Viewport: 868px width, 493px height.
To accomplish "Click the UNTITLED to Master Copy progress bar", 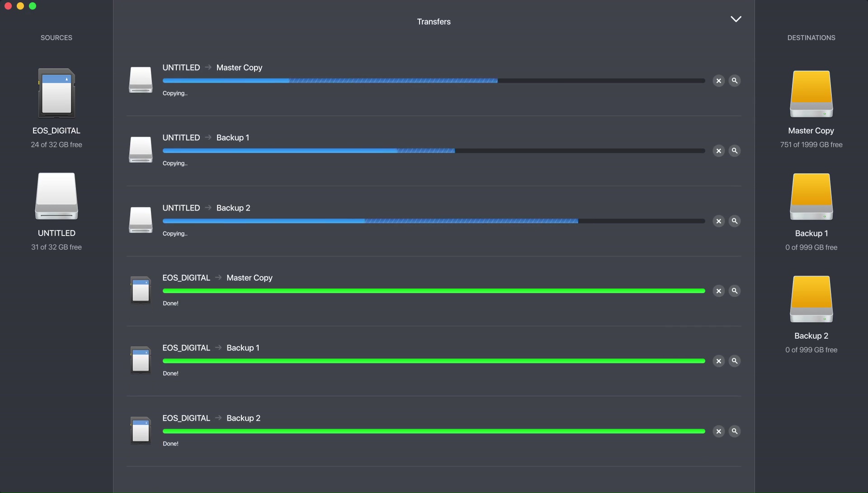I will (434, 81).
